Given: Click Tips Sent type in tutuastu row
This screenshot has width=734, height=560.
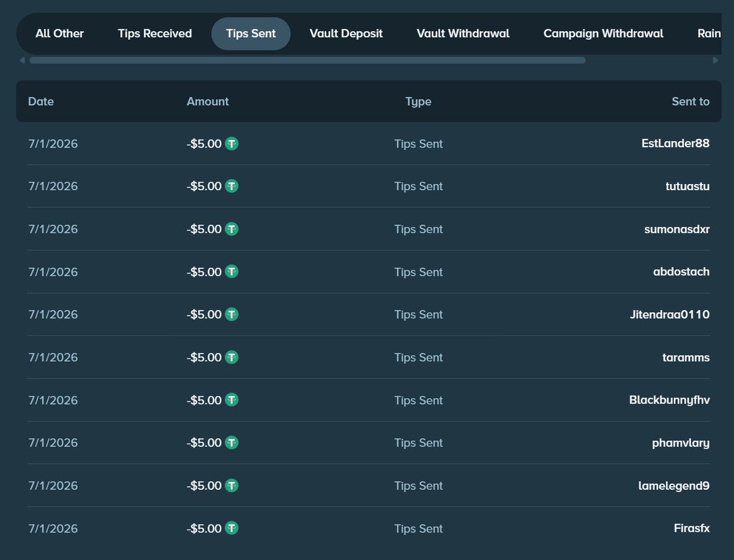Looking at the screenshot, I should (418, 186).
